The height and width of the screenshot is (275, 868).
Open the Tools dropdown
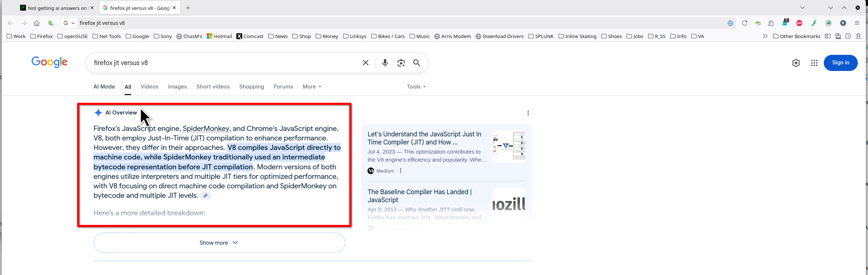[x=416, y=87]
